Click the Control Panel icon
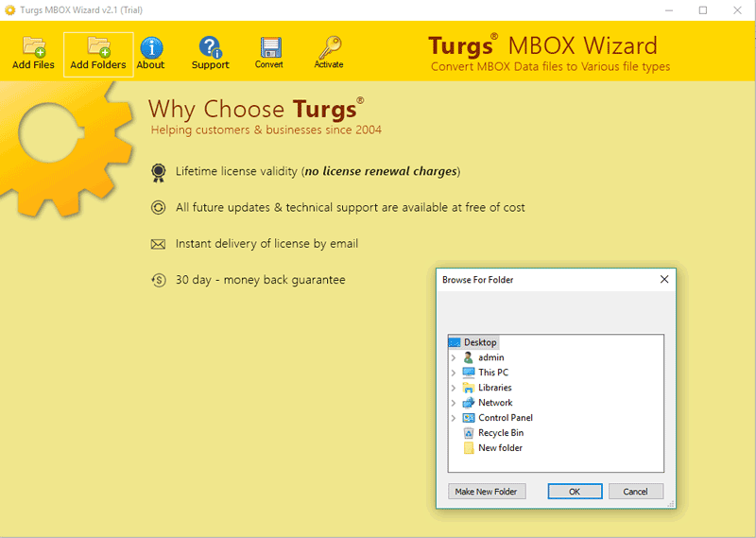Screen dimensions: 756x538 tap(468, 418)
